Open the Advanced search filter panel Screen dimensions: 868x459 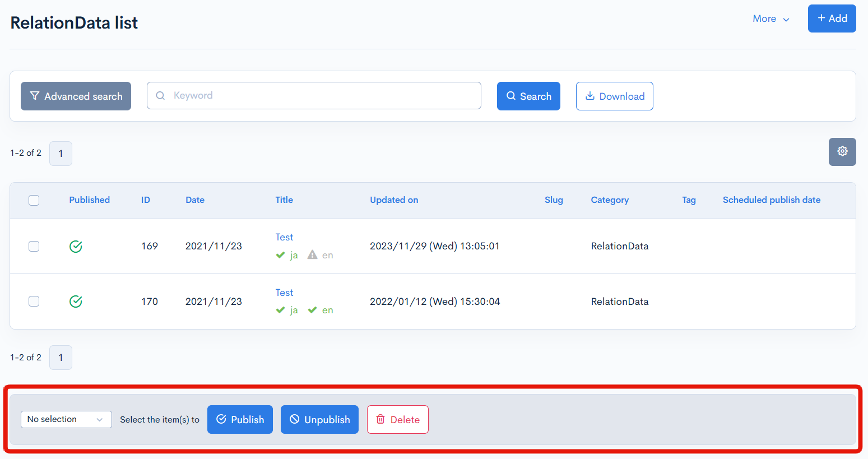pyautogui.click(x=76, y=96)
